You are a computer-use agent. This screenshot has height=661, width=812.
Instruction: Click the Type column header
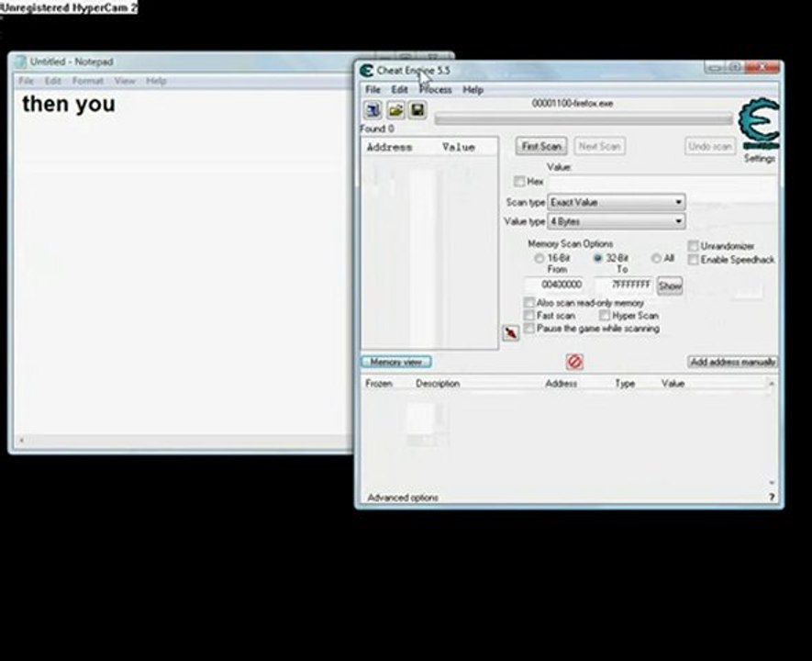pyautogui.click(x=625, y=384)
